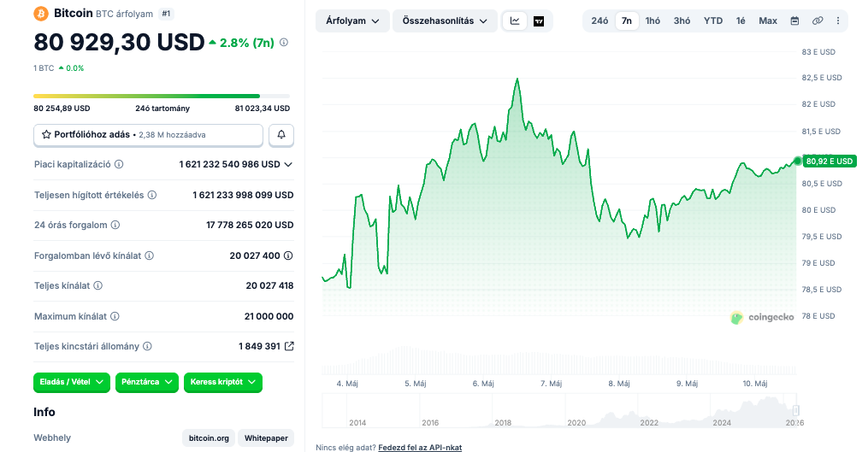Select the Max time range
Viewport: 868px width, 452px height.
coord(768,21)
